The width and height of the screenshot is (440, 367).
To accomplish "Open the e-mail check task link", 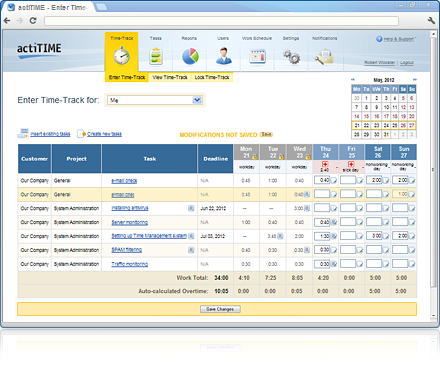I will coord(124,181).
